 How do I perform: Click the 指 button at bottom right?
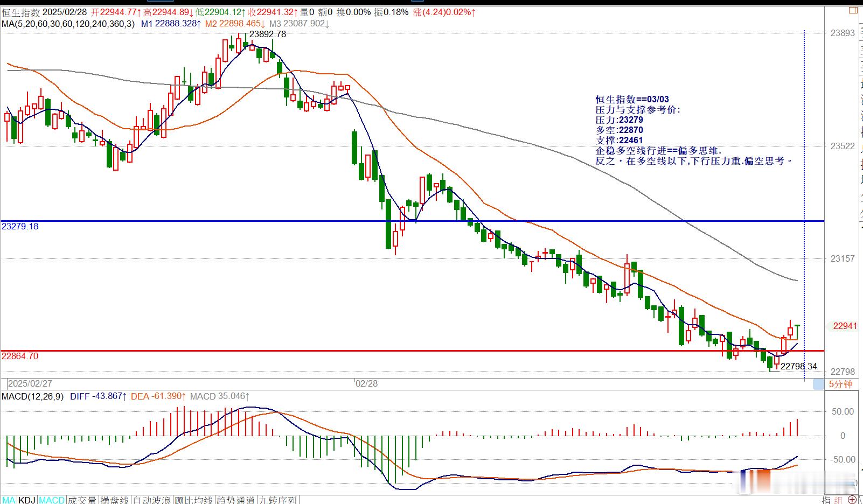pyautogui.click(x=826, y=500)
